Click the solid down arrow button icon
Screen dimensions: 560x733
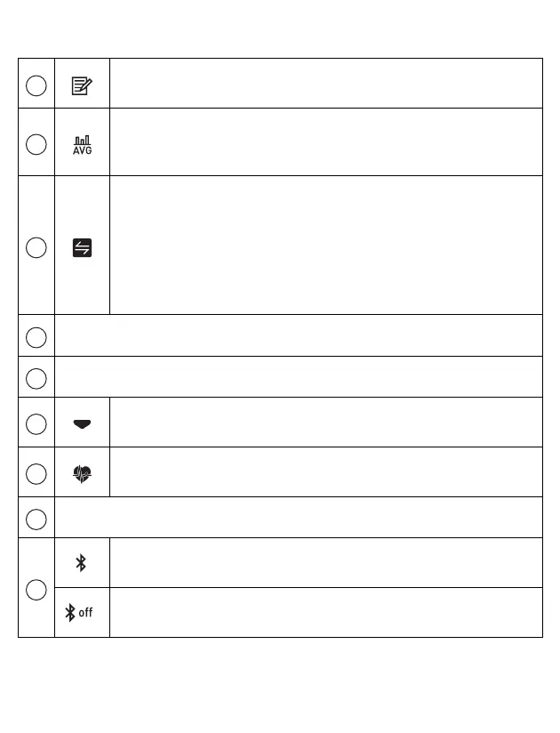coord(82,424)
